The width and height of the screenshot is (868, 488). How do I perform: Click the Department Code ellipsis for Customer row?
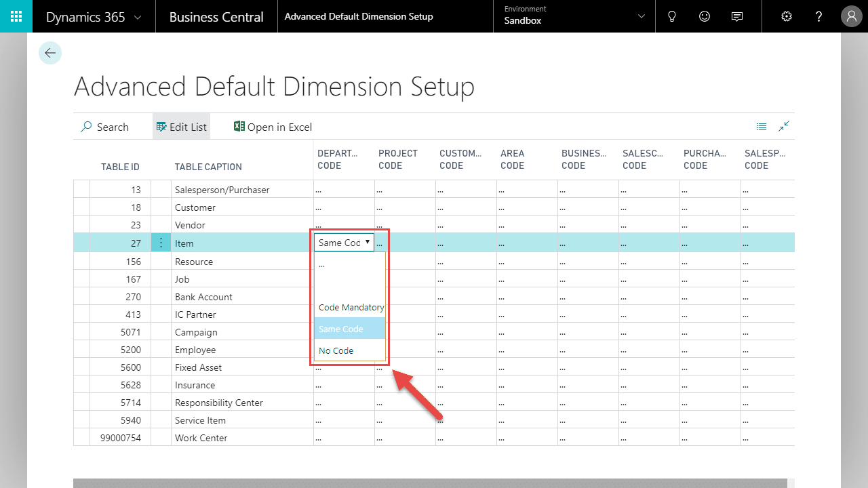point(318,207)
